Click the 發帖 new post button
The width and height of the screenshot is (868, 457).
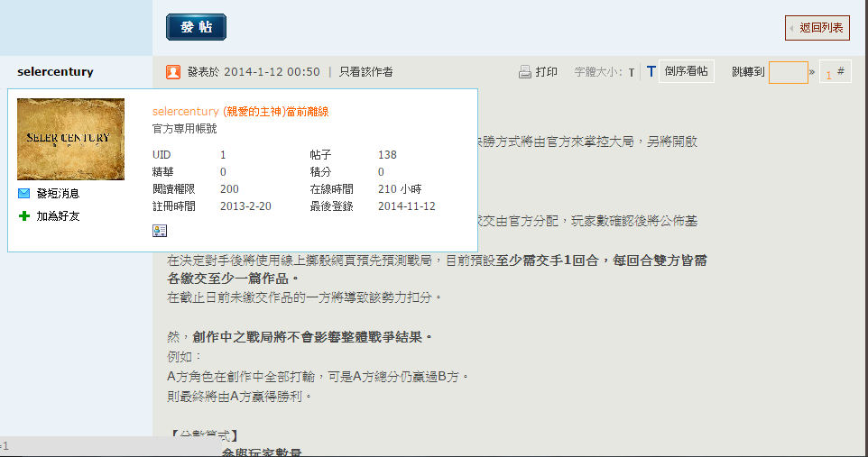(x=196, y=27)
